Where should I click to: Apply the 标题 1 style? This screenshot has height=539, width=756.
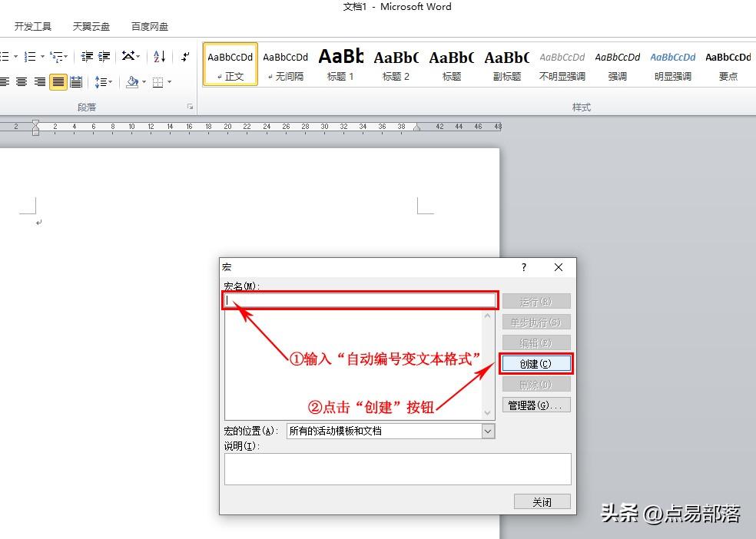point(340,64)
